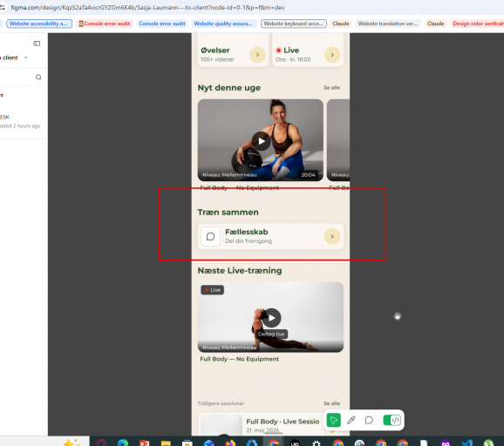Open the Website translation ver... tab group
504x446 pixels.
pyautogui.click(x=388, y=24)
